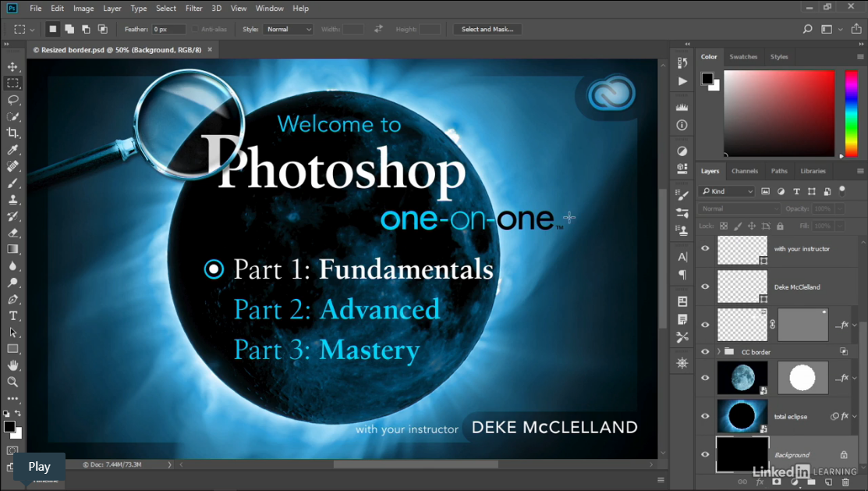The width and height of the screenshot is (868, 491).
Task: Open the Histogram panel icon
Action: 682,106
